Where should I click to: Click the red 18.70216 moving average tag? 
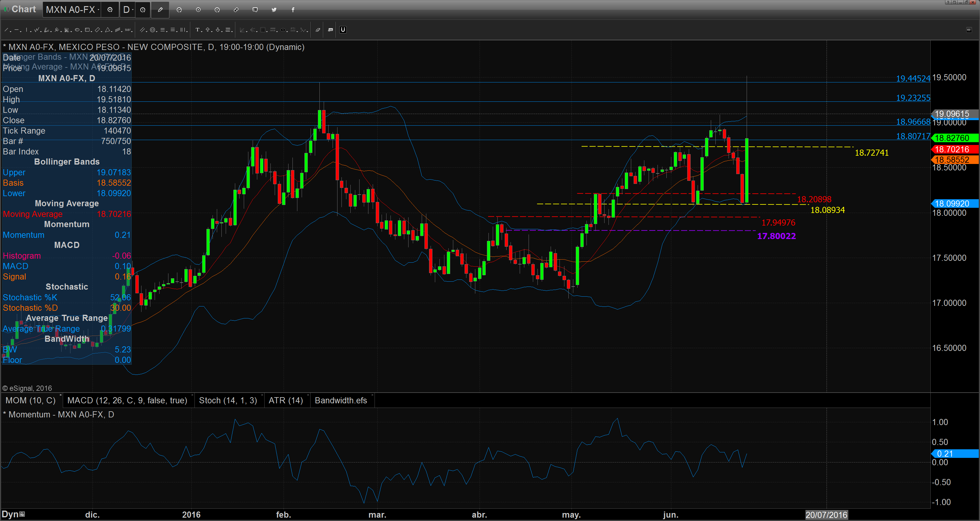tap(955, 149)
